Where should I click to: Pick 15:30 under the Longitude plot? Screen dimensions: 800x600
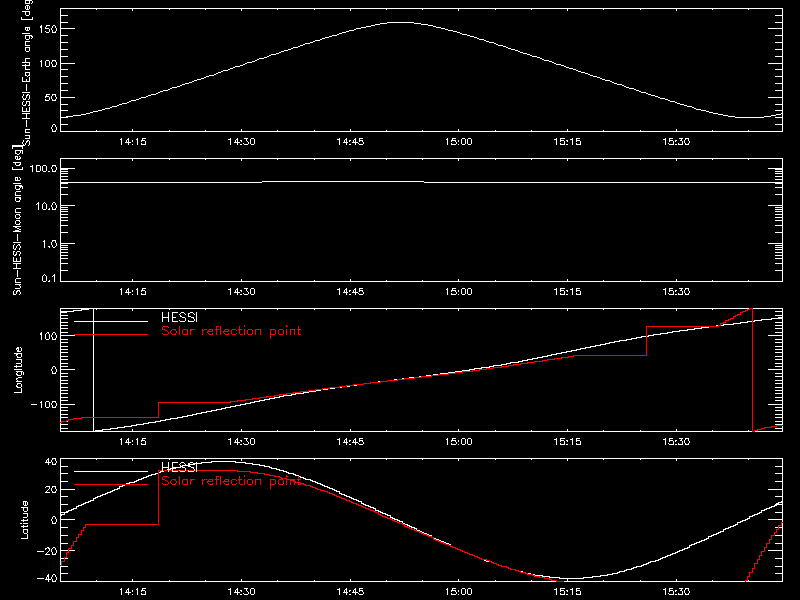click(x=676, y=442)
